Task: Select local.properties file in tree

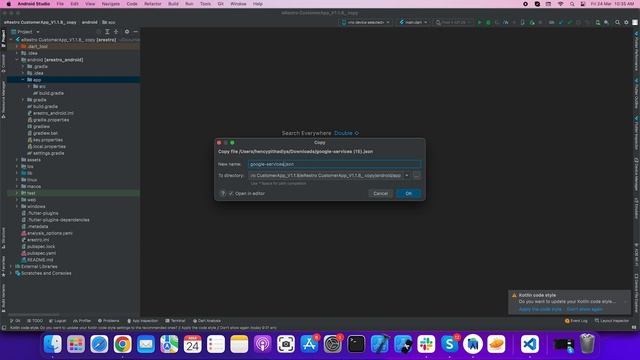Action: pos(47,147)
